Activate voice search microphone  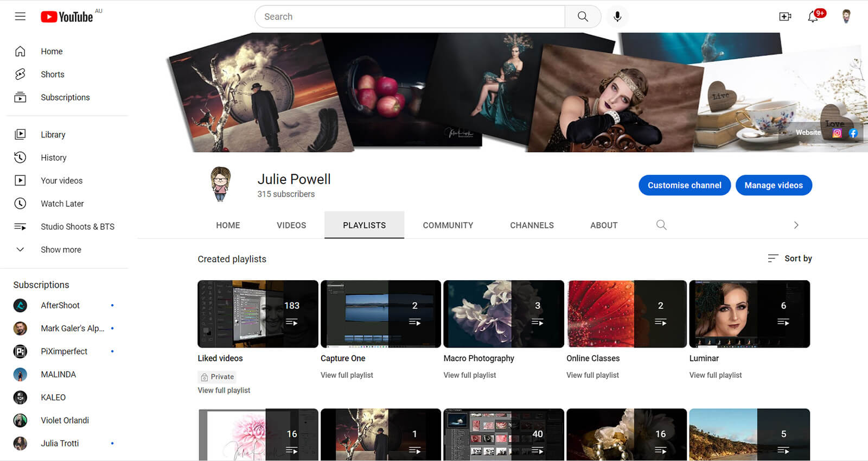click(617, 17)
